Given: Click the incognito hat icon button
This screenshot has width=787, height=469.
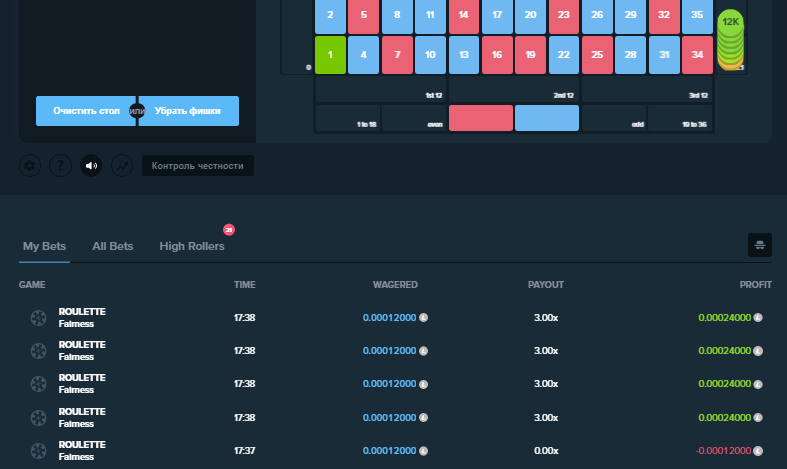Looking at the screenshot, I should (x=759, y=245).
